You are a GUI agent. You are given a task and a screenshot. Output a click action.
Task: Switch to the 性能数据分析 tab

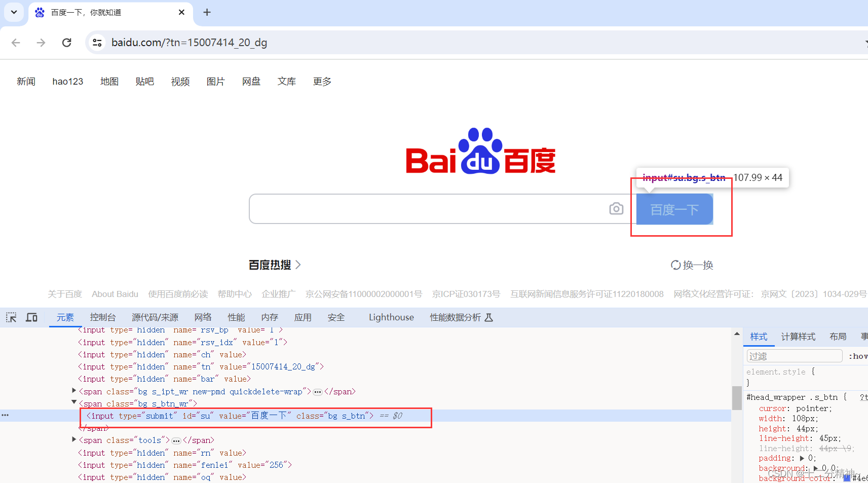(461, 317)
